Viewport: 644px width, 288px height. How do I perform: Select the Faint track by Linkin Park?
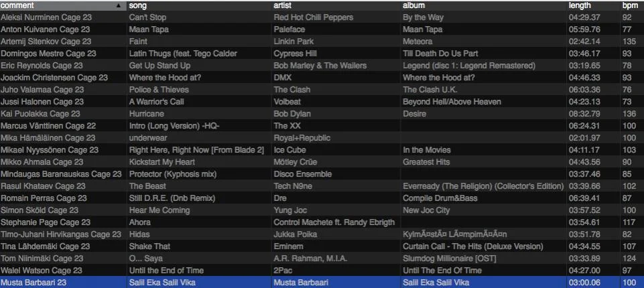click(139, 42)
